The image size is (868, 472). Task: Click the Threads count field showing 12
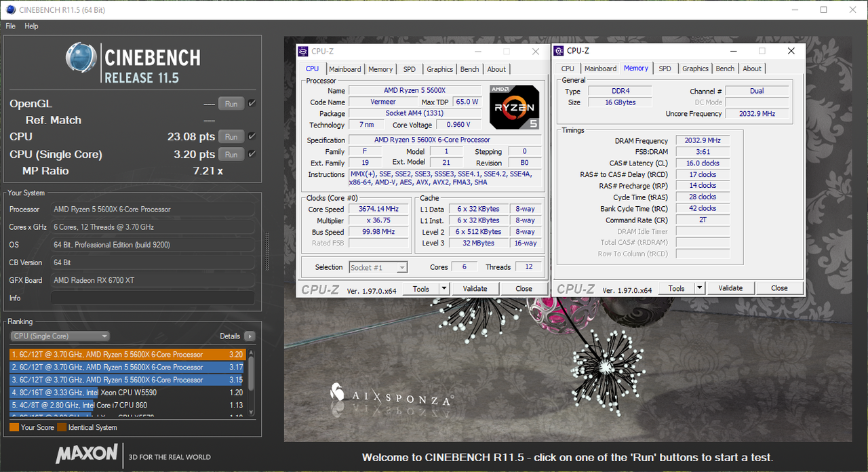(529, 267)
